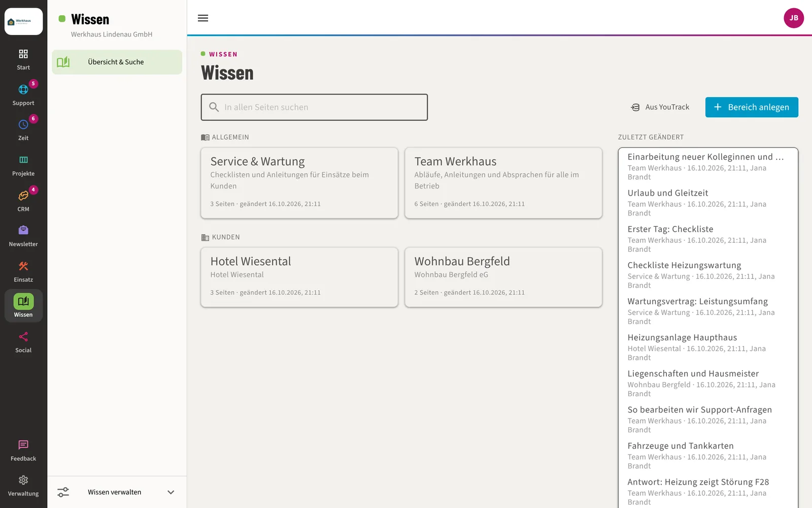Open So bearbeiten wir Support-Anfragen page
Viewport: 812px width, 508px height.
pyautogui.click(x=708, y=419)
